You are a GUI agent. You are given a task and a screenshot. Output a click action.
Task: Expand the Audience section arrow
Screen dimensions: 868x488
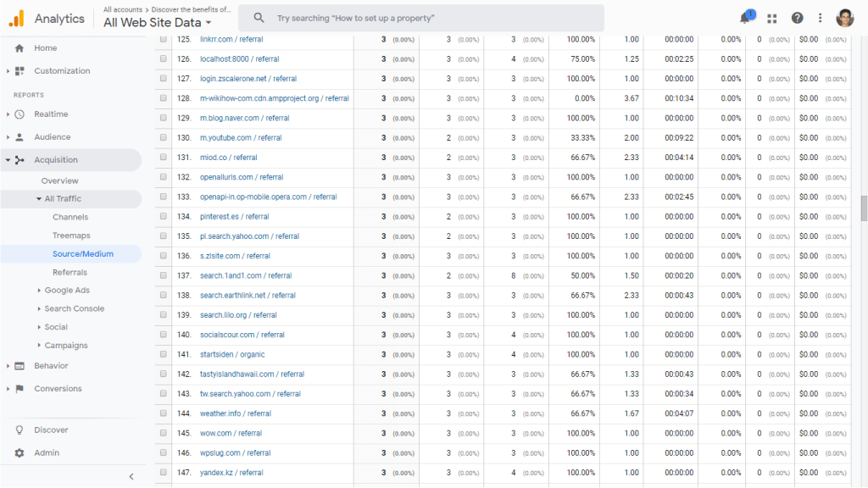[x=8, y=136]
